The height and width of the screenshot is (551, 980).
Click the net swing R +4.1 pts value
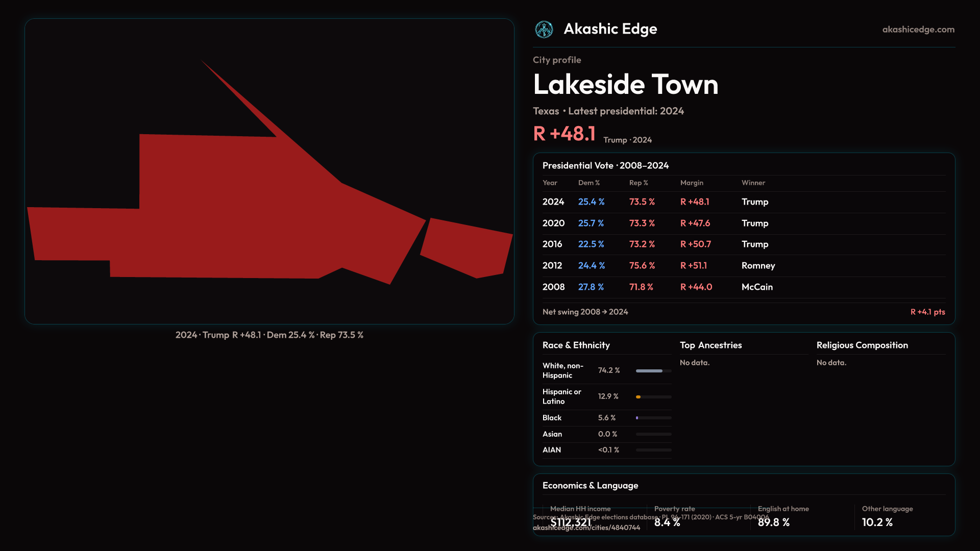point(927,312)
